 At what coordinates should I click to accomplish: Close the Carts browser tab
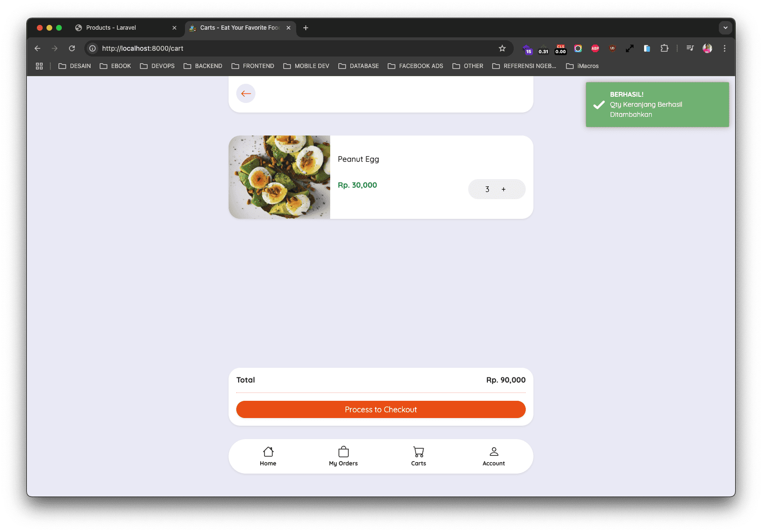click(289, 28)
